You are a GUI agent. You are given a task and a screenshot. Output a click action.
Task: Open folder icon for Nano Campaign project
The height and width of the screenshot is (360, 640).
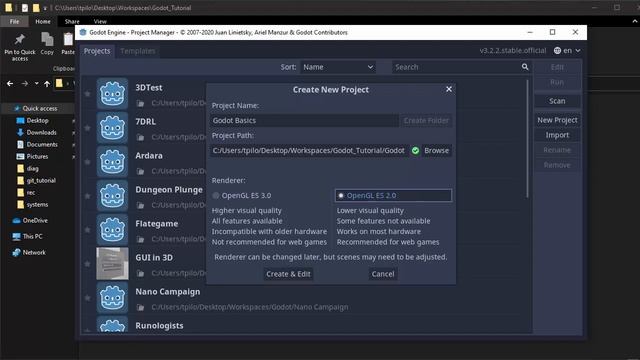(140, 307)
